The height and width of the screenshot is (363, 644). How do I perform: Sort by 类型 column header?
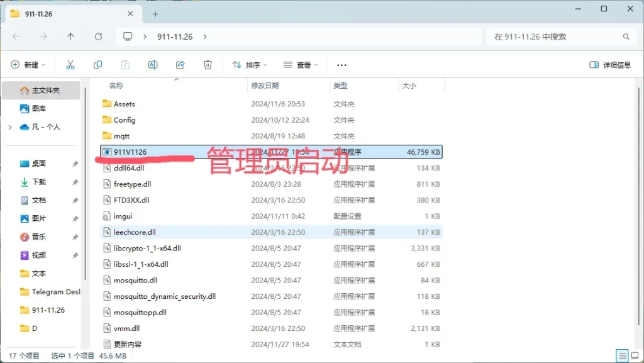click(x=340, y=86)
